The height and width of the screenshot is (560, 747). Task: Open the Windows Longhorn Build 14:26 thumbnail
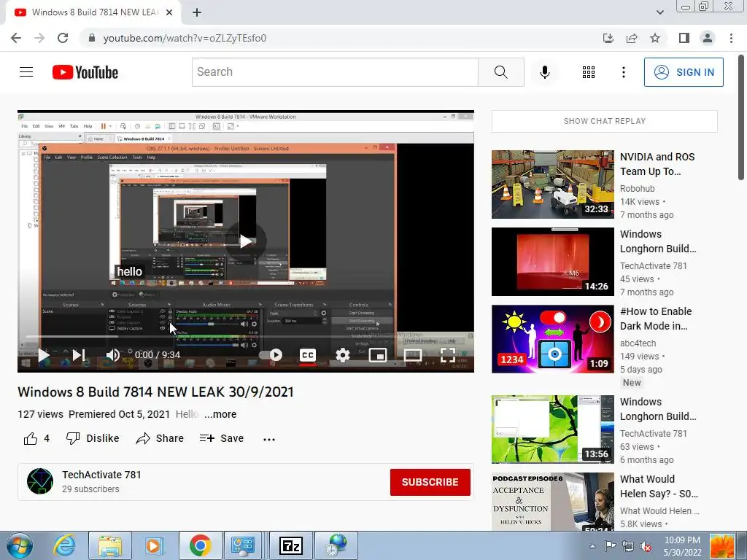(x=553, y=262)
